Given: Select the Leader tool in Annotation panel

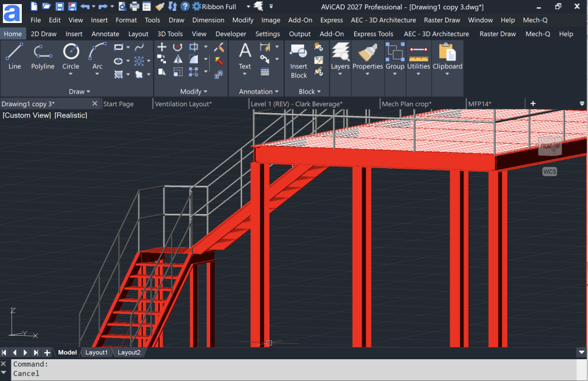Looking at the screenshot, I should (265, 59).
